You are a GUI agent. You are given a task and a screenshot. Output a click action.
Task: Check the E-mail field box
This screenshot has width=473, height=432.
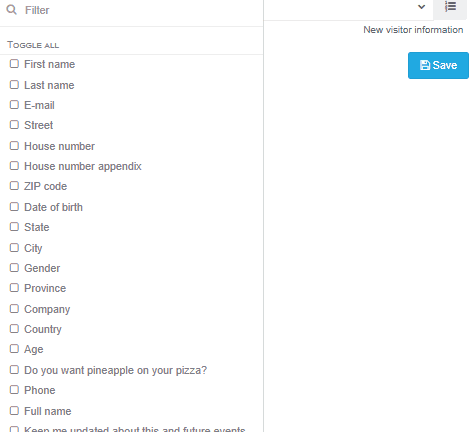(14, 105)
